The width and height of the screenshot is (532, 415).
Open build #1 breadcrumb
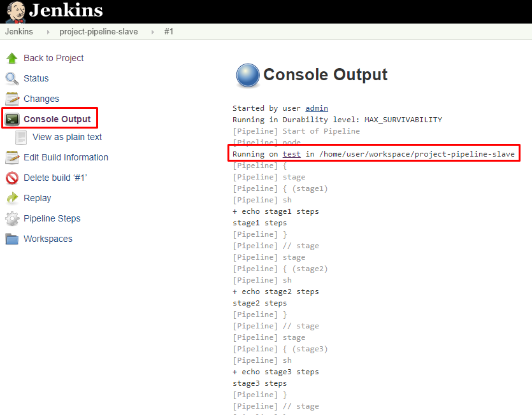(x=169, y=32)
